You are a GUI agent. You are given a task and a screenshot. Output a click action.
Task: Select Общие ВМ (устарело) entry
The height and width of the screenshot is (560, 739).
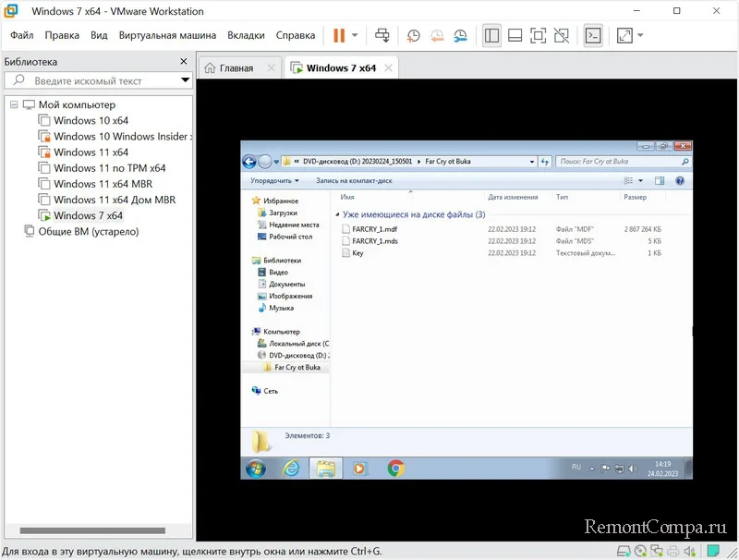click(81, 231)
